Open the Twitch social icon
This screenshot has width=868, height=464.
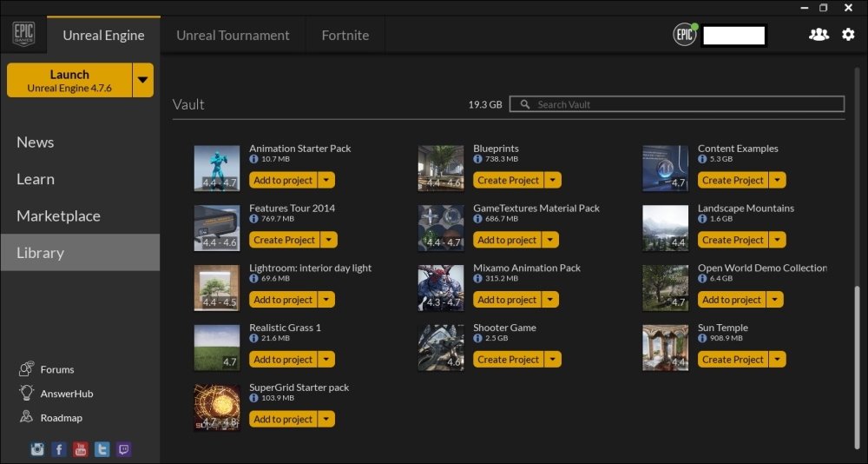124,449
